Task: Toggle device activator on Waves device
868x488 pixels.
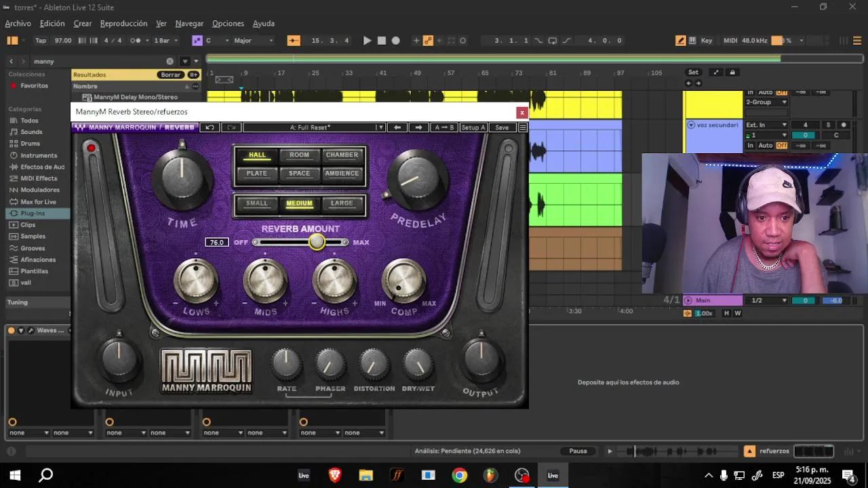Action: click(x=11, y=331)
